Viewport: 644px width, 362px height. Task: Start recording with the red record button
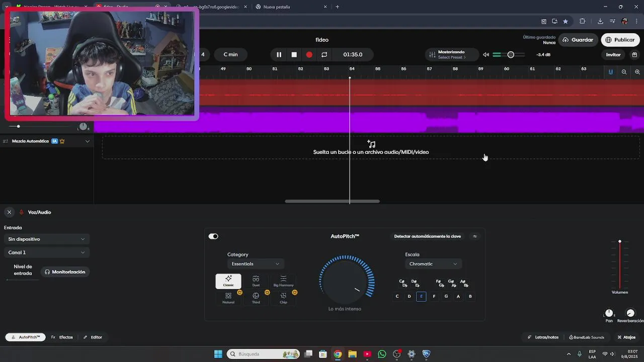pos(309,54)
